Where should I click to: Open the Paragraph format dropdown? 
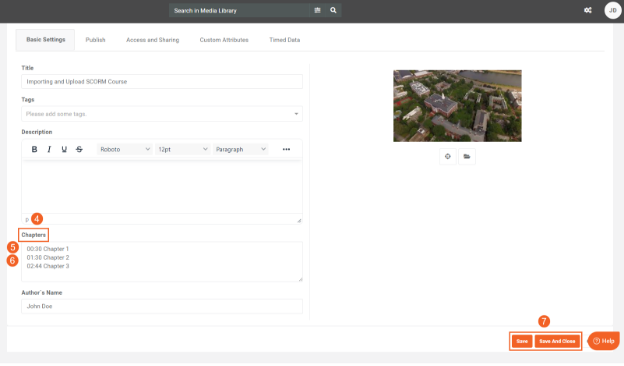(240, 149)
